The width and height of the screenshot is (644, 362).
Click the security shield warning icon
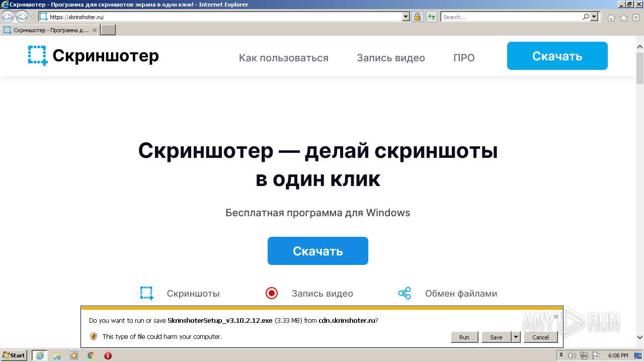pos(93,336)
